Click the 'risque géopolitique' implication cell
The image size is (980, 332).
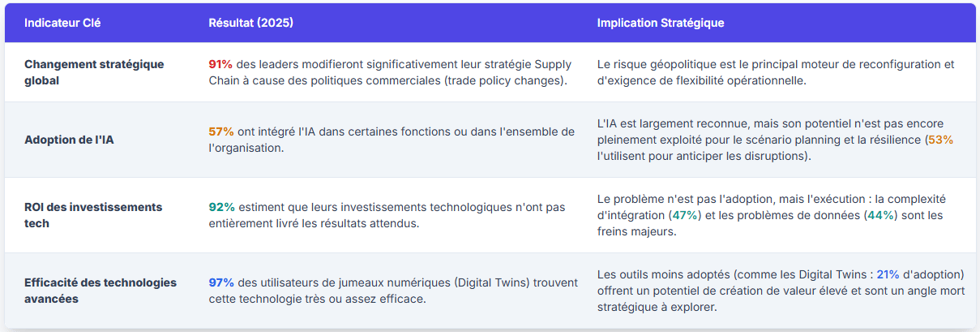pyautogui.click(x=776, y=72)
